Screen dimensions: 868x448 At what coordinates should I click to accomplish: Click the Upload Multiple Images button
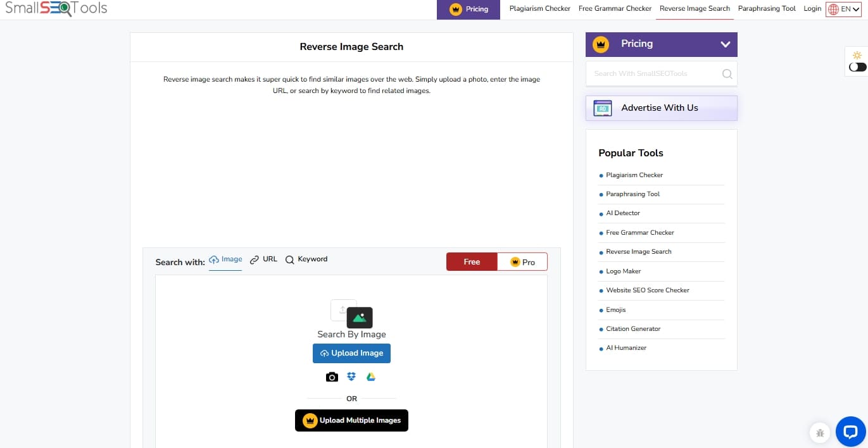coord(351,421)
